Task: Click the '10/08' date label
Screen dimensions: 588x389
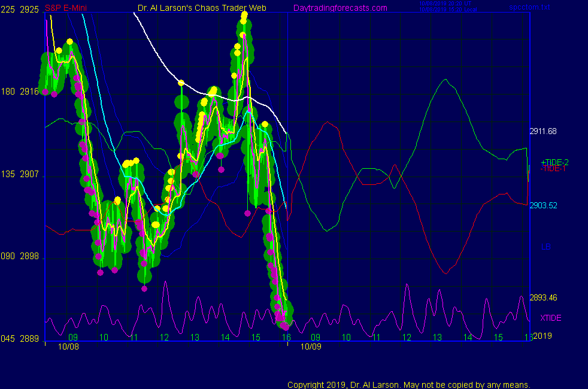Action: coord(69,347)
